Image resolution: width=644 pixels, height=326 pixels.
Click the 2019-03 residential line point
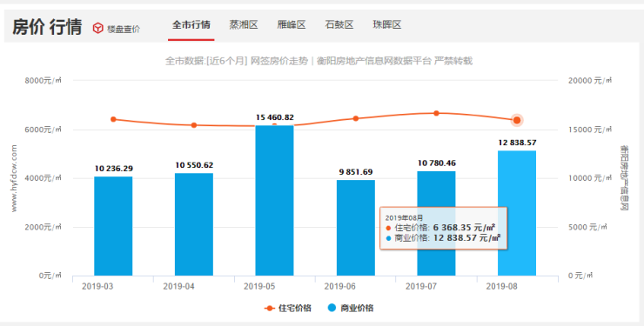pyautogui.click(x=113, y=119)
